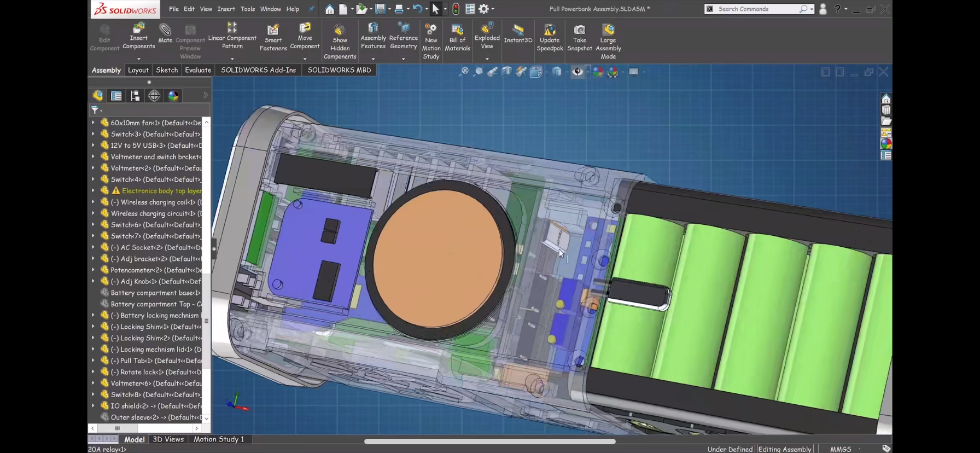
Task: Select the Mate tool
Action: pos(165,33)
